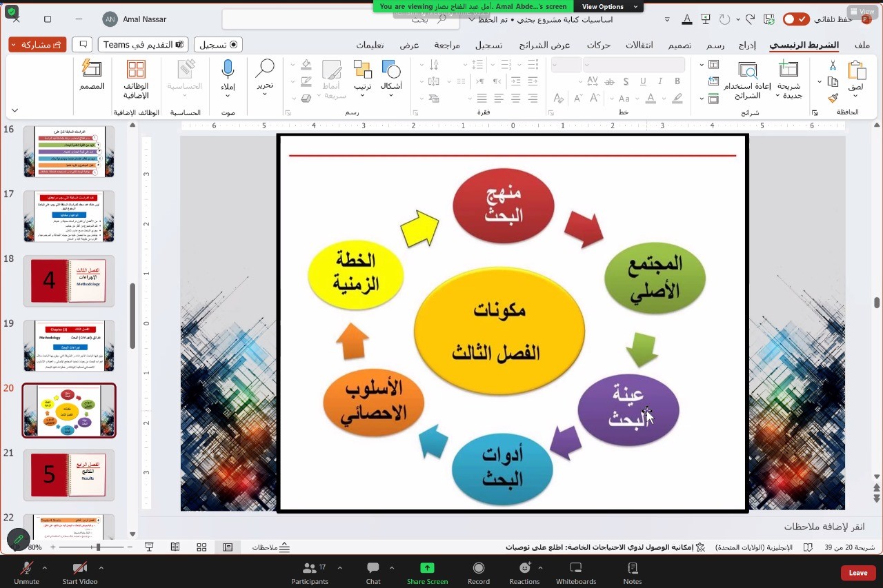Open the Transitions (انتقالات) ribbon tab

(x=639, y=45)
